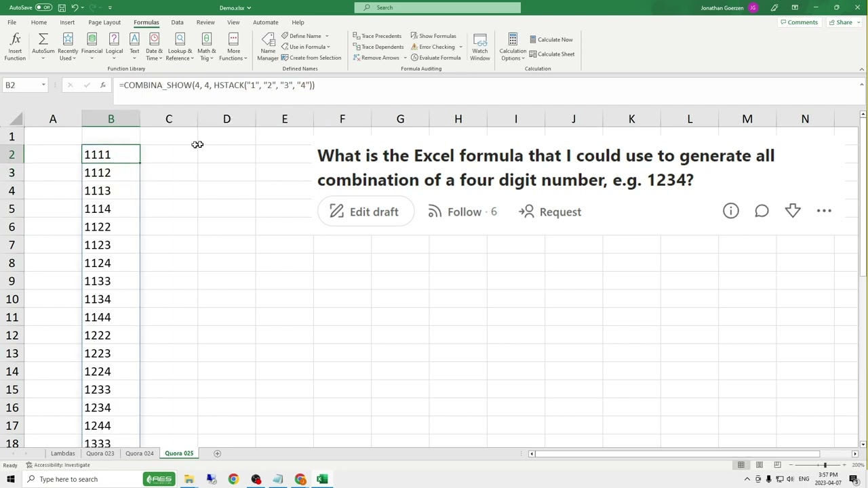The image size is (868, 488).
Task: Click Calculate Now
Action: (551, 39)
